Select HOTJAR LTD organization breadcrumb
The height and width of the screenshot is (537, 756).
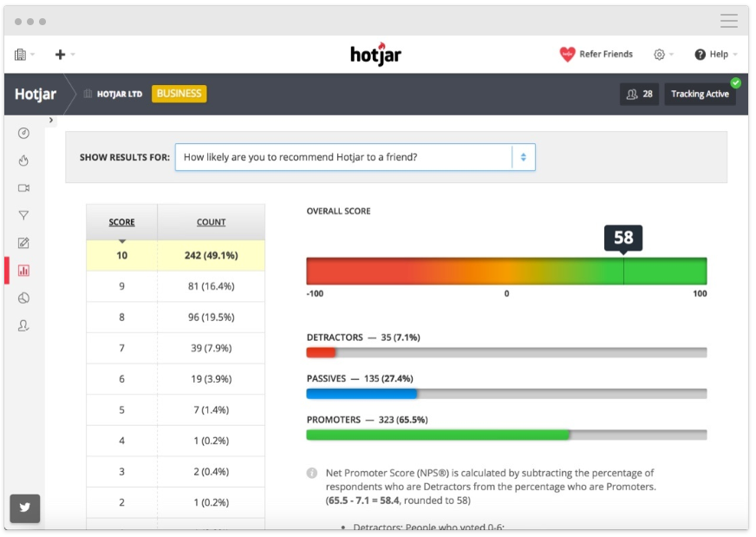click(x=120, y=94)
